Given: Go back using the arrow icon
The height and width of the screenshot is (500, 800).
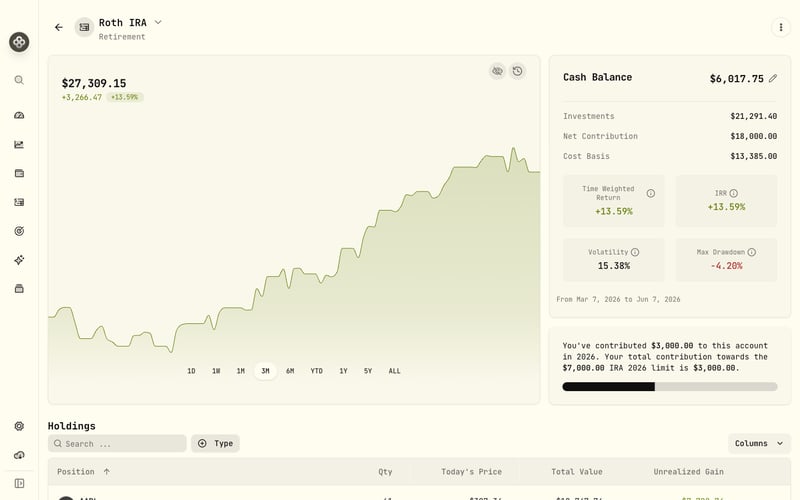Looking at the screenshot, I should click(x=59, y=28).
